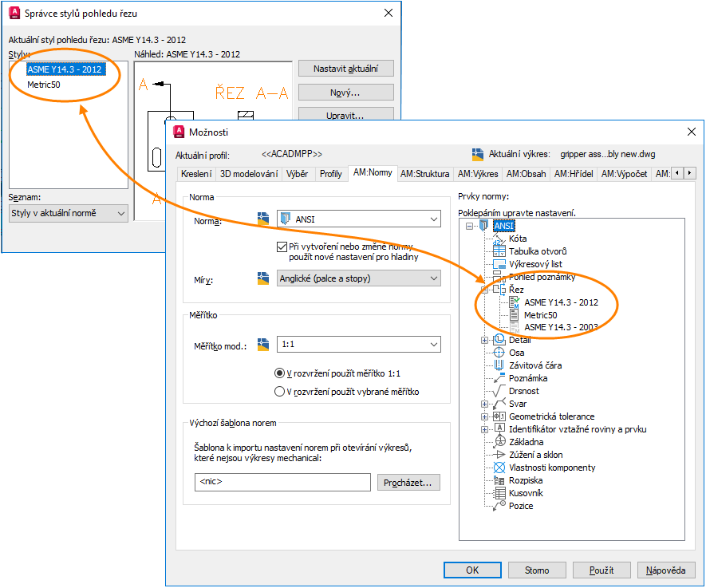The height and width of the screenshot is (588, 706).
Task: Open the Měřítko mod. 1:1 dropdown
Action: pyautogui.click(x=358, y=345)
